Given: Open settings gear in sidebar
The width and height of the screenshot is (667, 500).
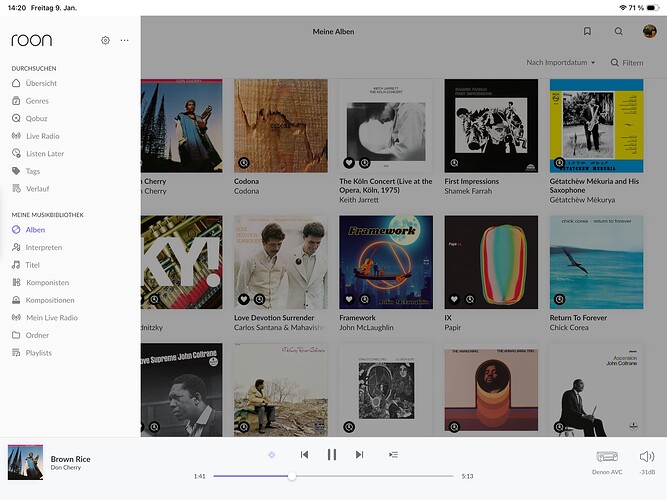Looking at the screenshot, I should [105, 41].
